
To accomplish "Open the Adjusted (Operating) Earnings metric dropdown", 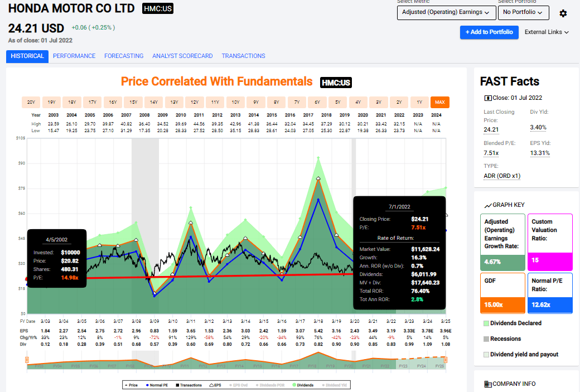I will [446, 13].
